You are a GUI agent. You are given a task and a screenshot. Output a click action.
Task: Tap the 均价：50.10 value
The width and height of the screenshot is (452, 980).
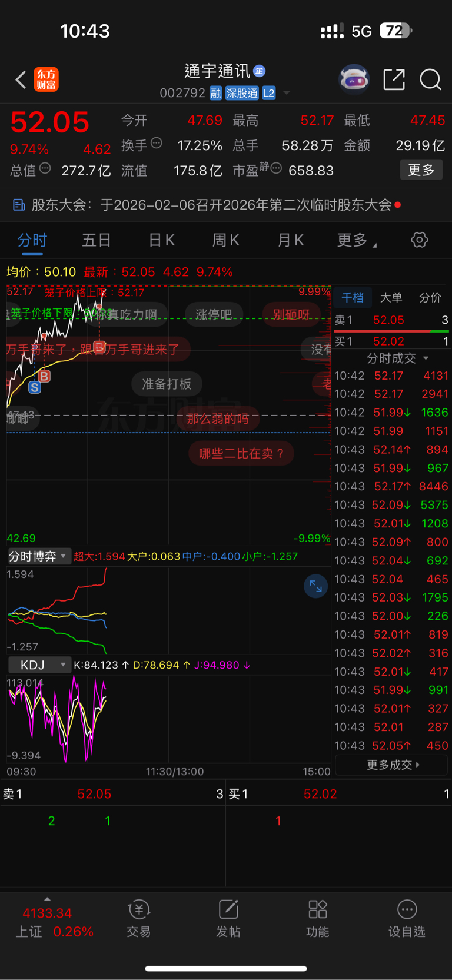41,272
